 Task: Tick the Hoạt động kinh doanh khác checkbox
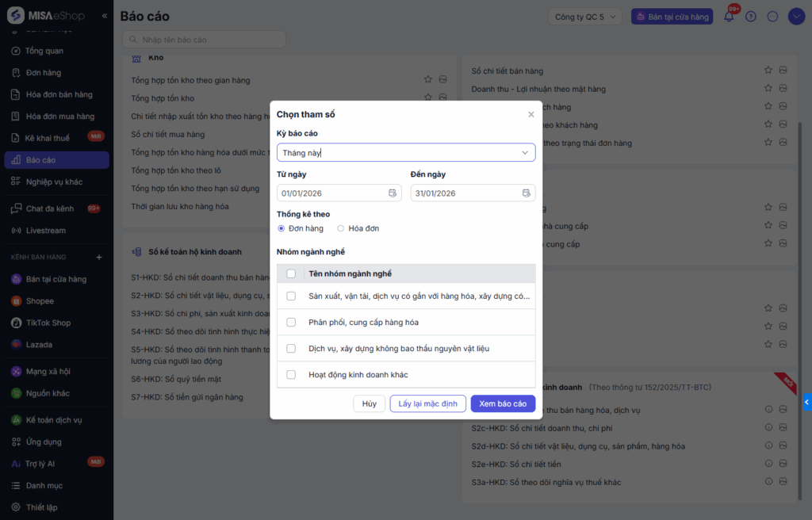tap(291, 375)
